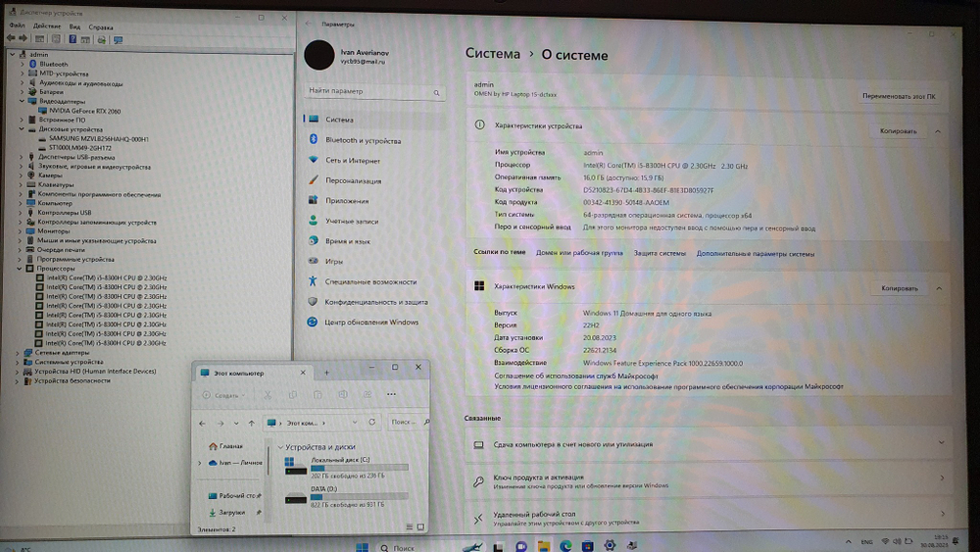Open the Файл menu in Device Manager
The height and width of the screenshot is (552, 980).
[x=17, y=25]
